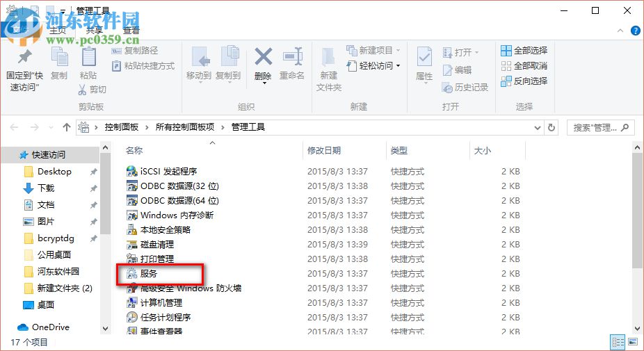
Task: Click All Control Panel Items breadcrumb
Action: (x=185, y=127)
